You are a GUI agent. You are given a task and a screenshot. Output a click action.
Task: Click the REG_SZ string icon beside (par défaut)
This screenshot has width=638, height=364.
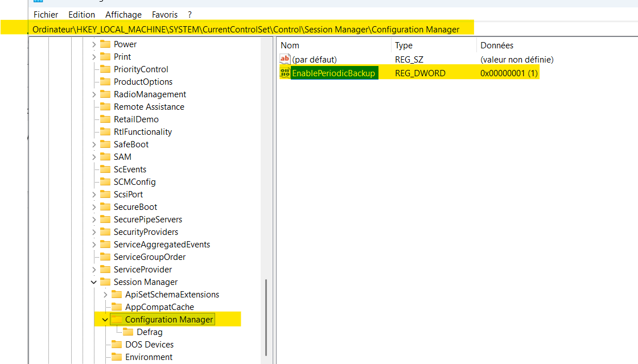point(284,59)
